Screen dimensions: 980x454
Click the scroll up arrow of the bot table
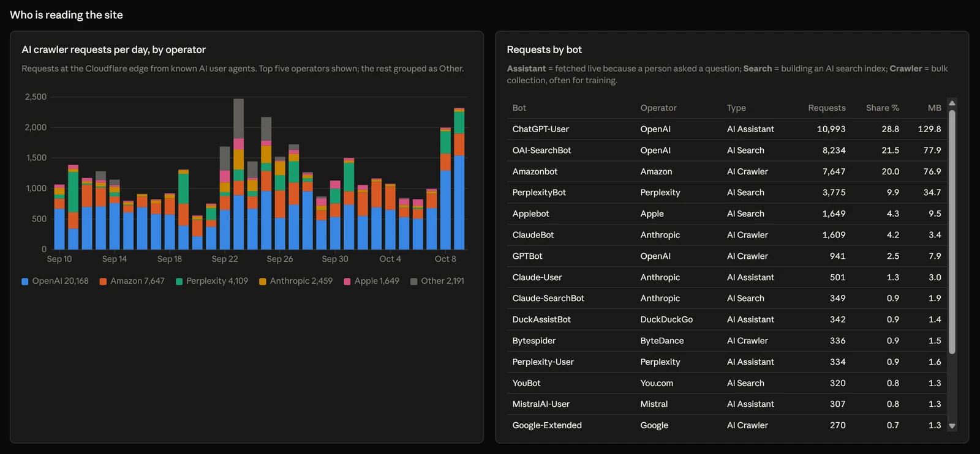[x=952, y=103]
